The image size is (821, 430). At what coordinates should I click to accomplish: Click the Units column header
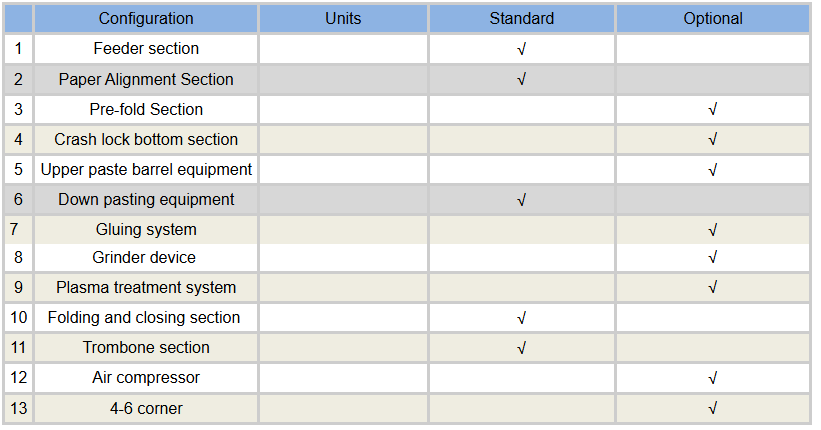click(343, 19)
